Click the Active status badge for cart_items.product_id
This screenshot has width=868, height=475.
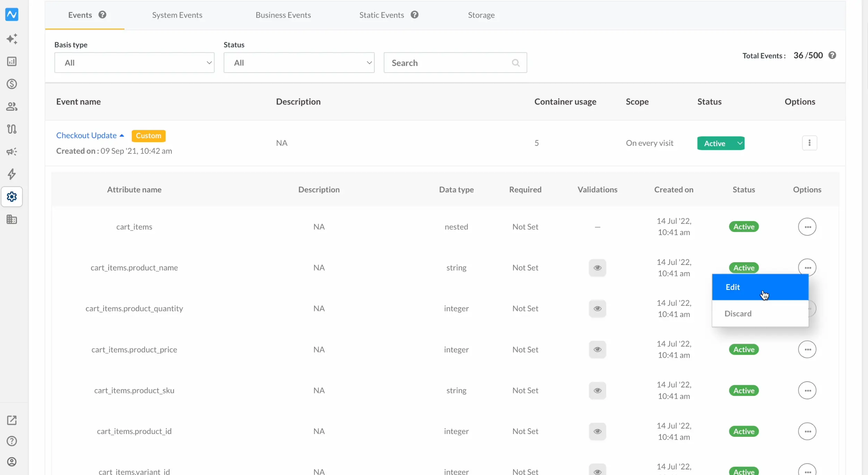tap(743, 432)
